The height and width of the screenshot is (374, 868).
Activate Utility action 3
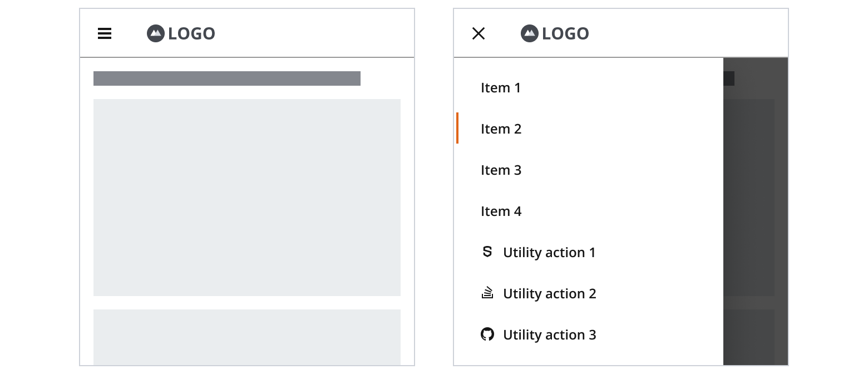[549, 334]
